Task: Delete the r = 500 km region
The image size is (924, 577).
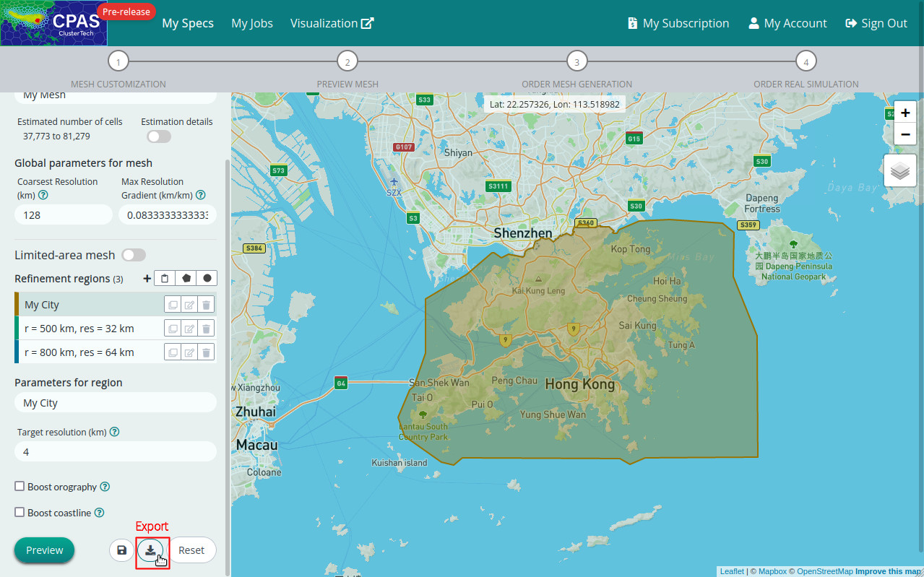Action: [206, 329]
